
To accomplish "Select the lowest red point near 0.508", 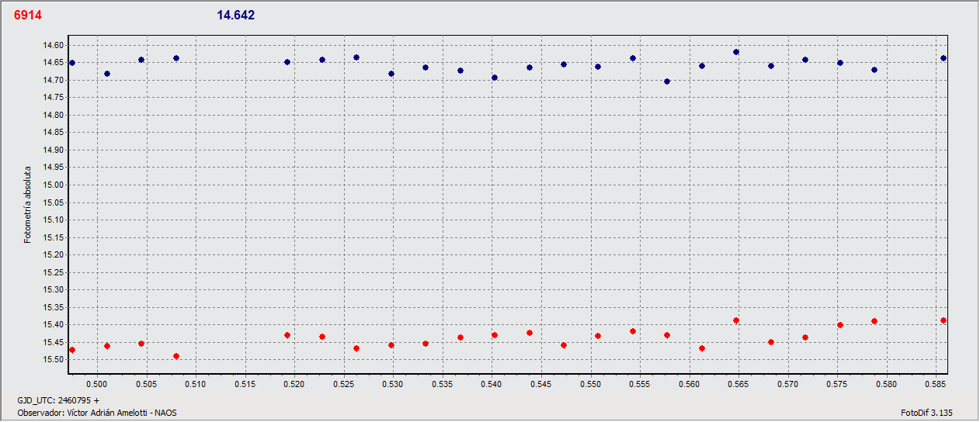I will pos(176,356).
